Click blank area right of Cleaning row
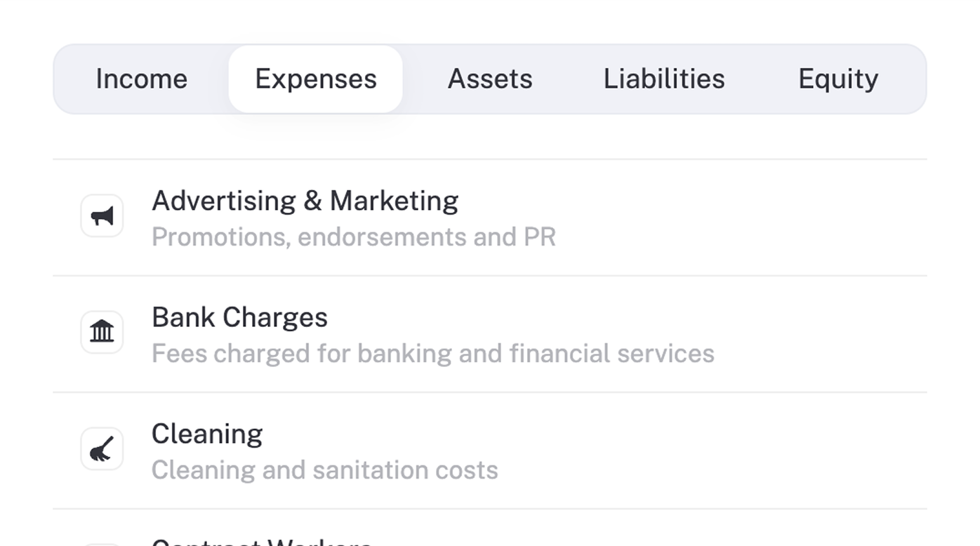 [737, 451]
